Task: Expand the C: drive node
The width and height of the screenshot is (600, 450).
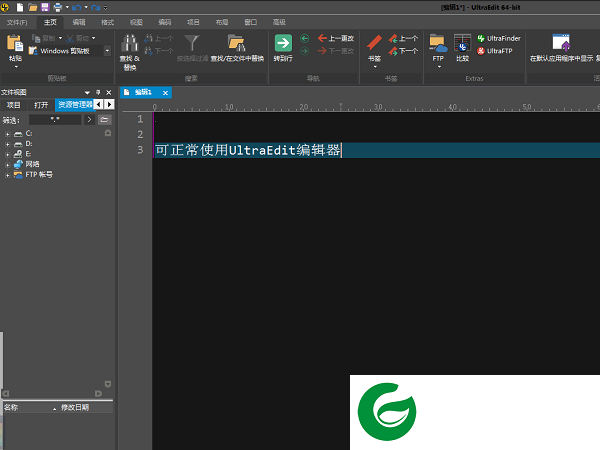Action: [7, 134]
